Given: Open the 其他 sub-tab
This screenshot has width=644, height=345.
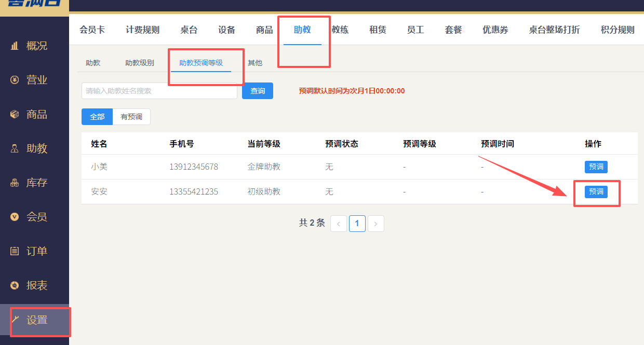Looking at the screenshot, I should click(x=255, y=62).
